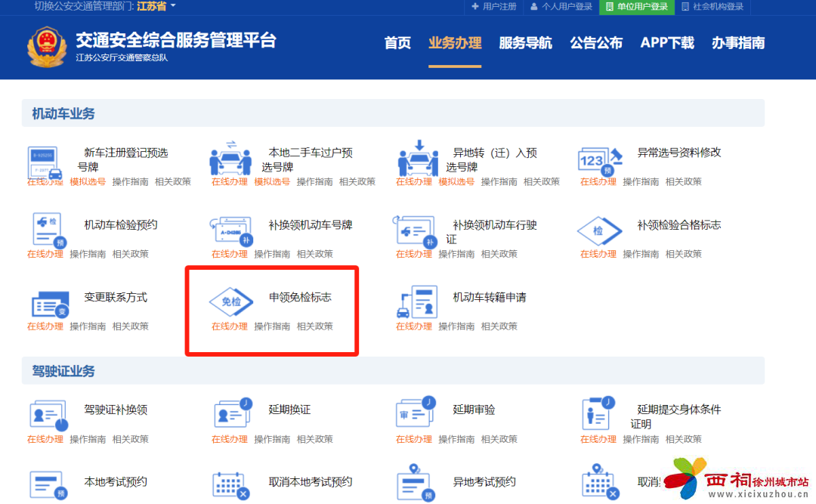Screen dimensions: 816x504
Task: Click the 补领检验合格标志 diamond icon
Action: (599, 230)
